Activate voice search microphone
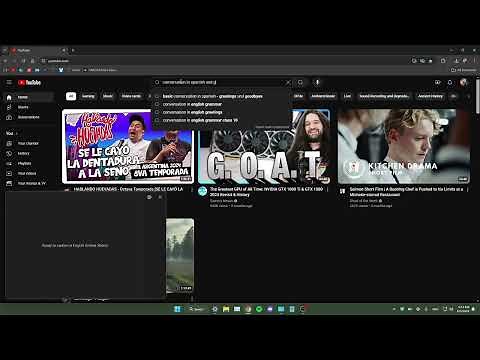Viewport: 480px width, 360px height. (317, 82)
